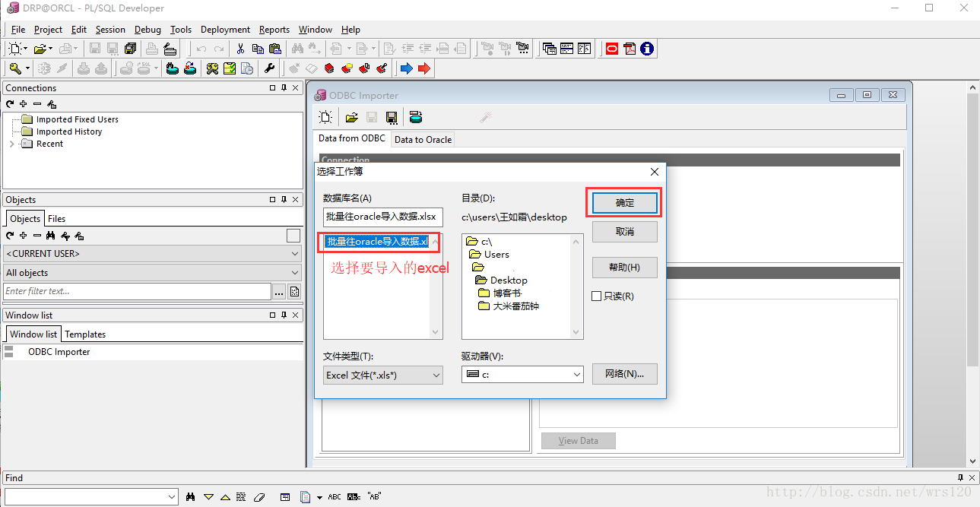Click the 取消 Cancel button
The image size is (980, 507).
pyautogui.click(x=625, y=231)
